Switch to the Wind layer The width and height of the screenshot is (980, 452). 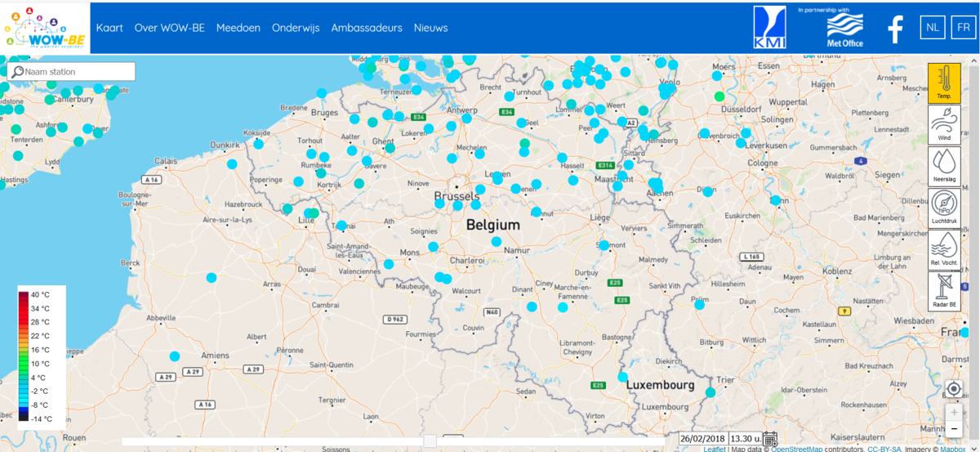(944, 124)
